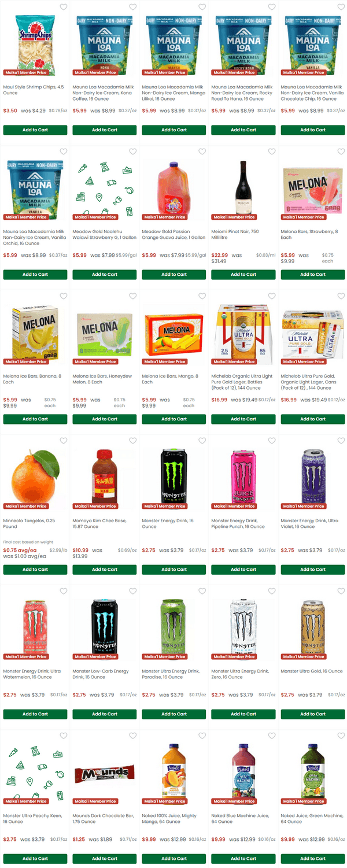The height and width of the screenshot is (868, 347).
Task: Toggle heart on Michelob Ultra Pure Gold Cans
Action: coord(341,296)
